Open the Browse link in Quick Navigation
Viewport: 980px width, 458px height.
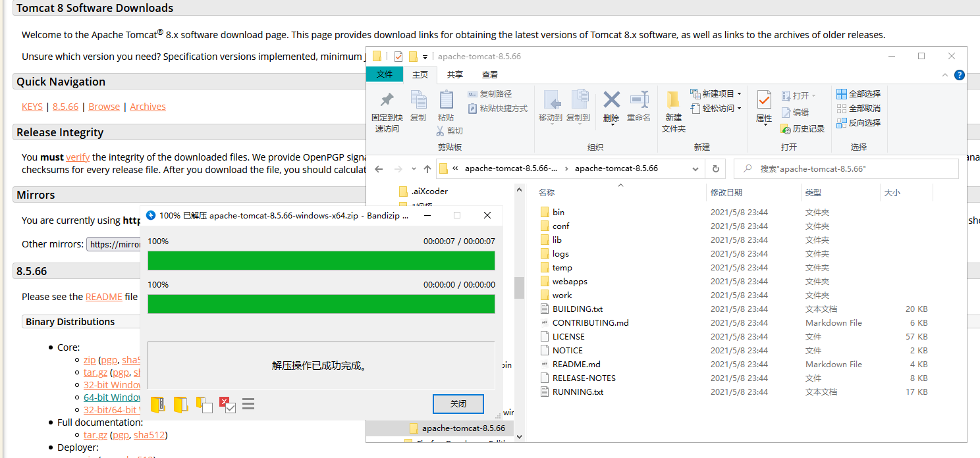[104, 107]
